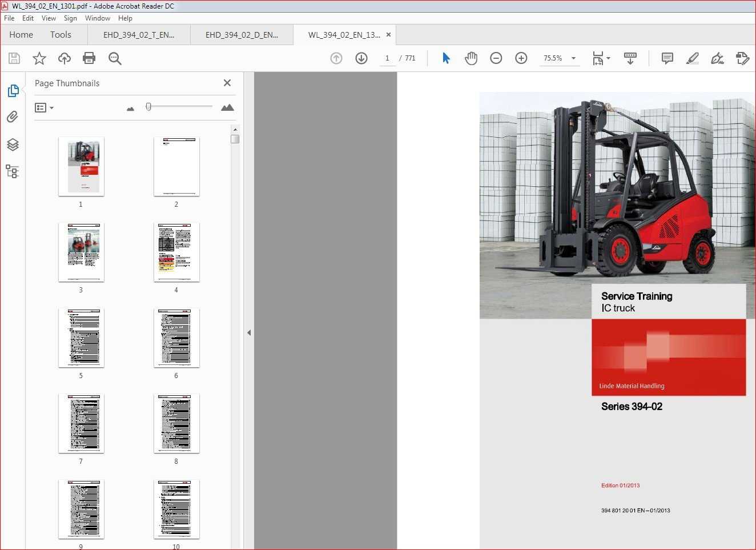Viewport: 756px width, 550px height.
Task: Open the Help menu
Action: [125, 18]
